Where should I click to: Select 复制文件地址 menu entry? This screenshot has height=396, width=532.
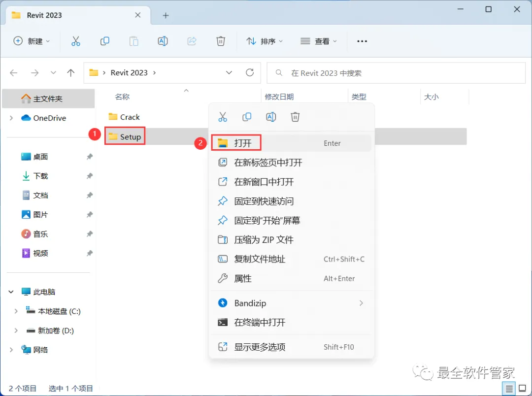pos(292,259)
